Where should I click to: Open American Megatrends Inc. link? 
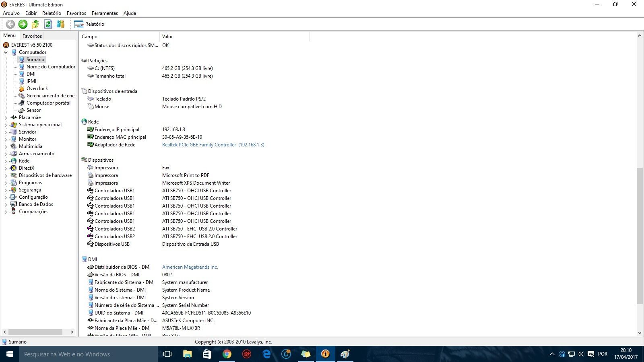(190, 267)
